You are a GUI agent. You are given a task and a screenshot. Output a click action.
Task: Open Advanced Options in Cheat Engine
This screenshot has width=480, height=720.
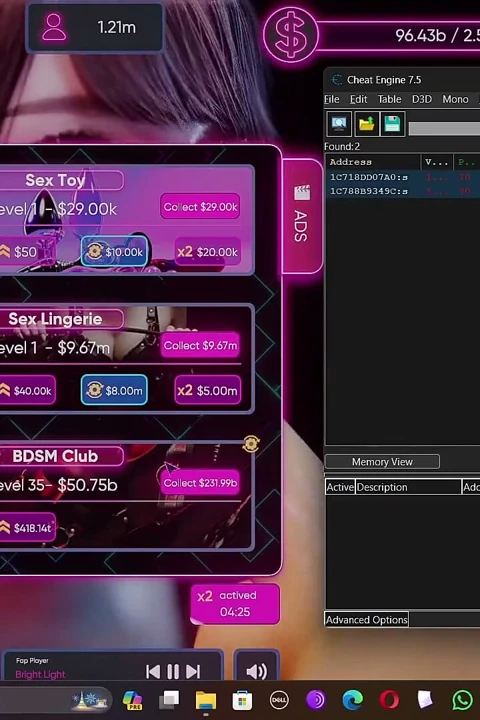(x=367, y=619)
